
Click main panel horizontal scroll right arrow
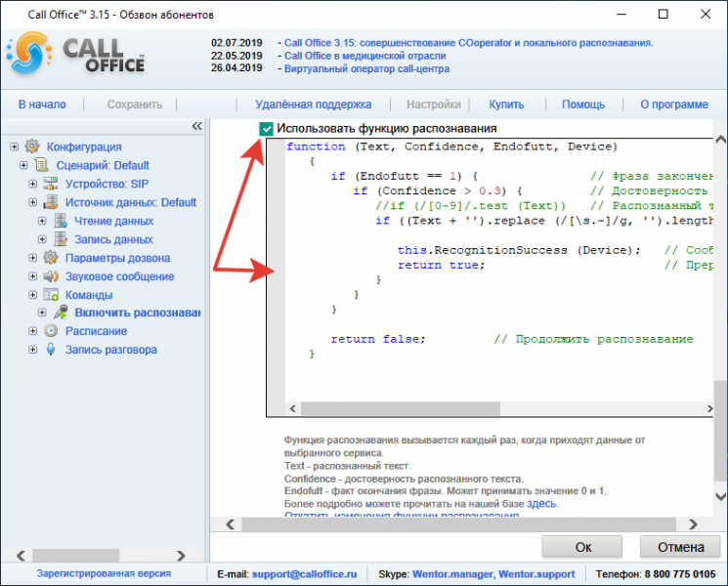click(x=693, y=524)
